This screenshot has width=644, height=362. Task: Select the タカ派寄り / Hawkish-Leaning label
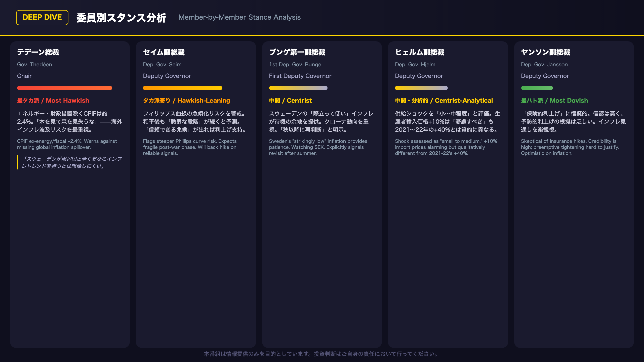tap(187, 101)
